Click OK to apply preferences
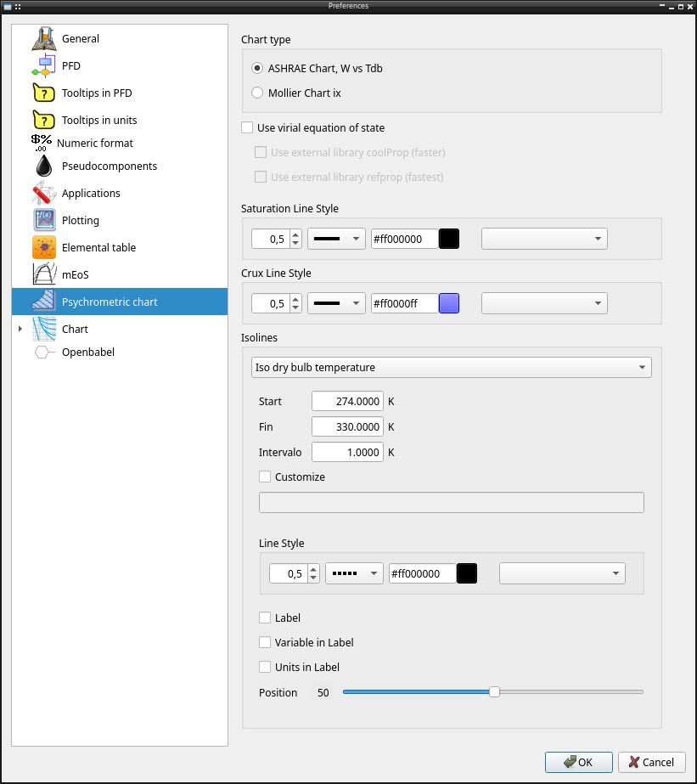 click(x=579, y=763)
